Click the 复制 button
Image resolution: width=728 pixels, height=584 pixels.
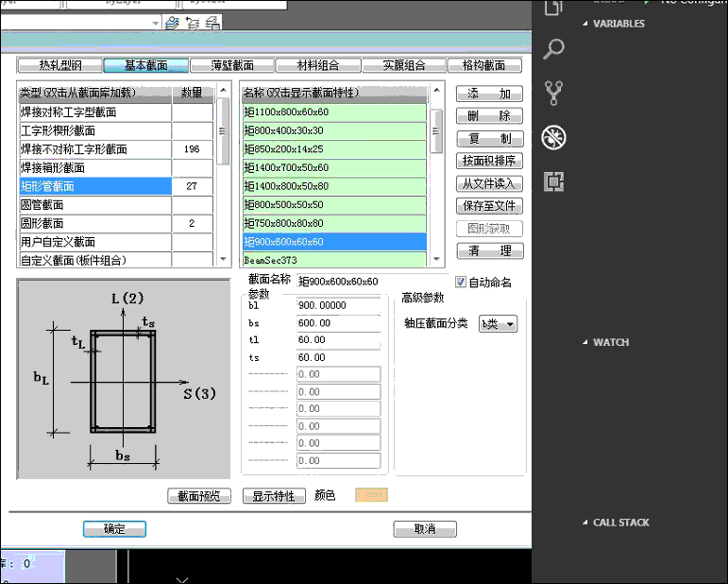[489, 139]
